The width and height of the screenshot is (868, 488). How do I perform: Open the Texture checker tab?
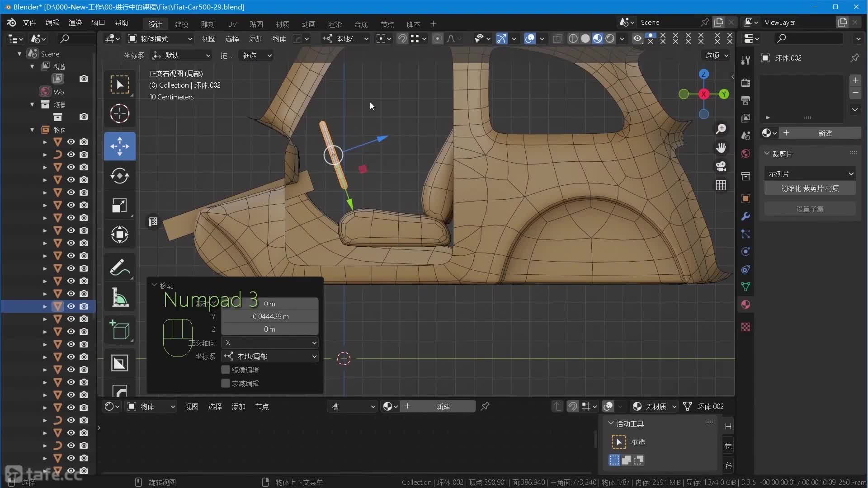click(x=746, y=327)
